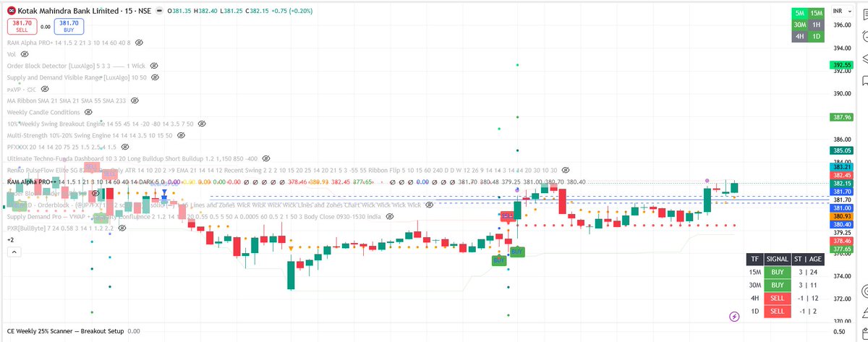Show the 10% Weekly Swing Breakout Engine
The height and width of the screenshot is (342, 868).
pyautogui.click(x=201, y=124)
